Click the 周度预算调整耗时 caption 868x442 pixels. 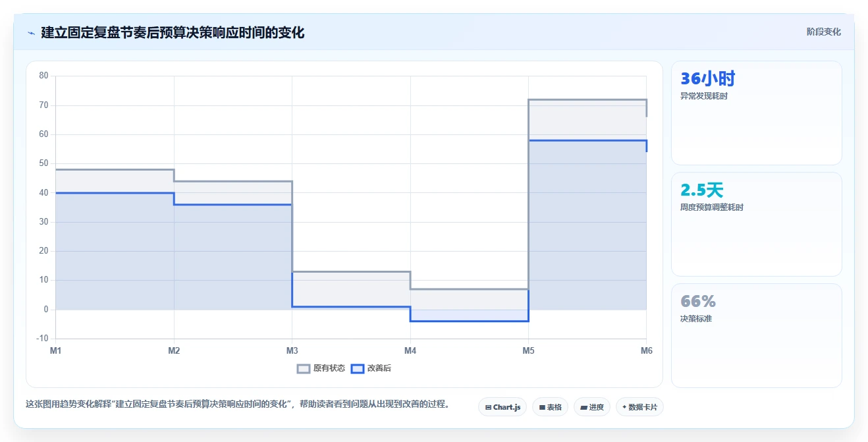712,207
